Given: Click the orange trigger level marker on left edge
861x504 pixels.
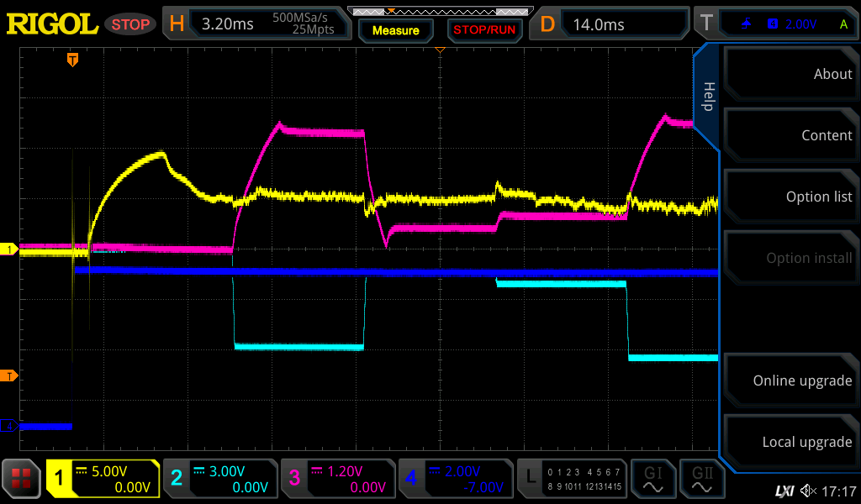Looking at the screenshot, I should (9, 375).
